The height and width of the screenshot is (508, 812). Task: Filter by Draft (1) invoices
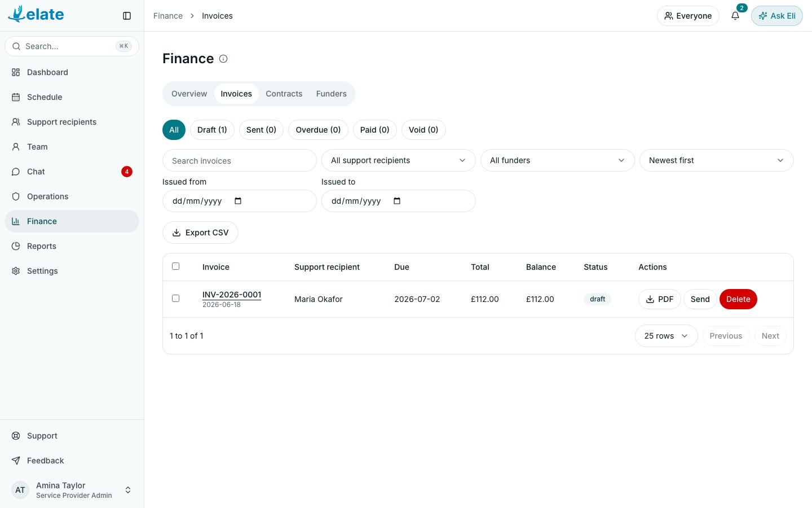[x=212, y=130]
